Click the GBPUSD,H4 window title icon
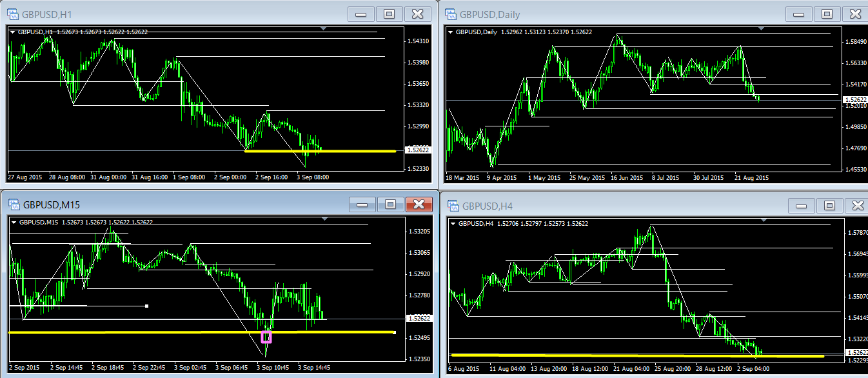This screenshot has width=868, height=378. point(453,206)
